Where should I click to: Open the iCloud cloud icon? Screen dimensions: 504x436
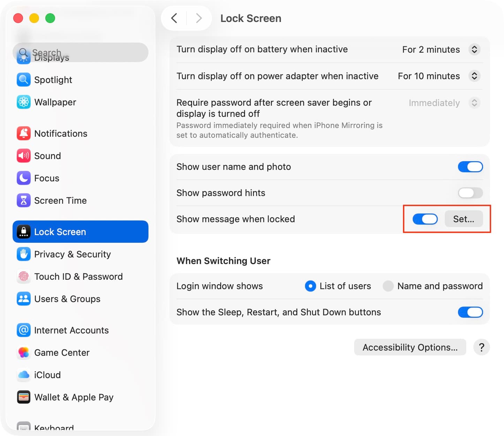tap(24, 375)
